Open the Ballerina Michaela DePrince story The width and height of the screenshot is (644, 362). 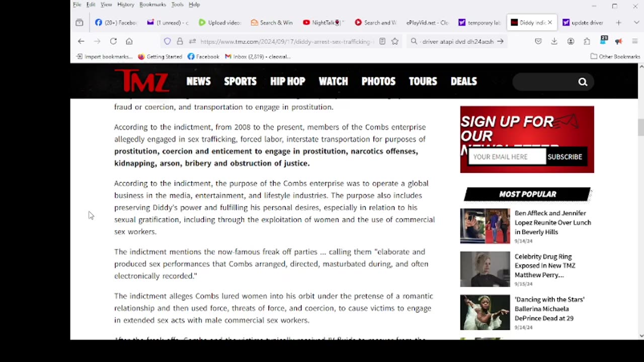pyautogui.click(x=549, y=309)
